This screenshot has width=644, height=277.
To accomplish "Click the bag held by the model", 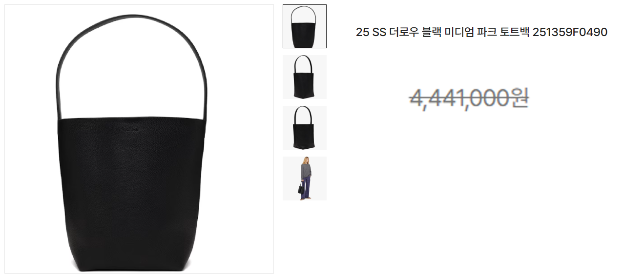I will 301,188.
